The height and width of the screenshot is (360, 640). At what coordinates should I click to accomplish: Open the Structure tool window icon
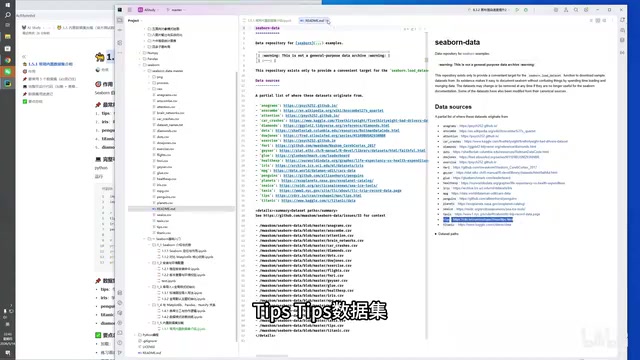point(120,42)
